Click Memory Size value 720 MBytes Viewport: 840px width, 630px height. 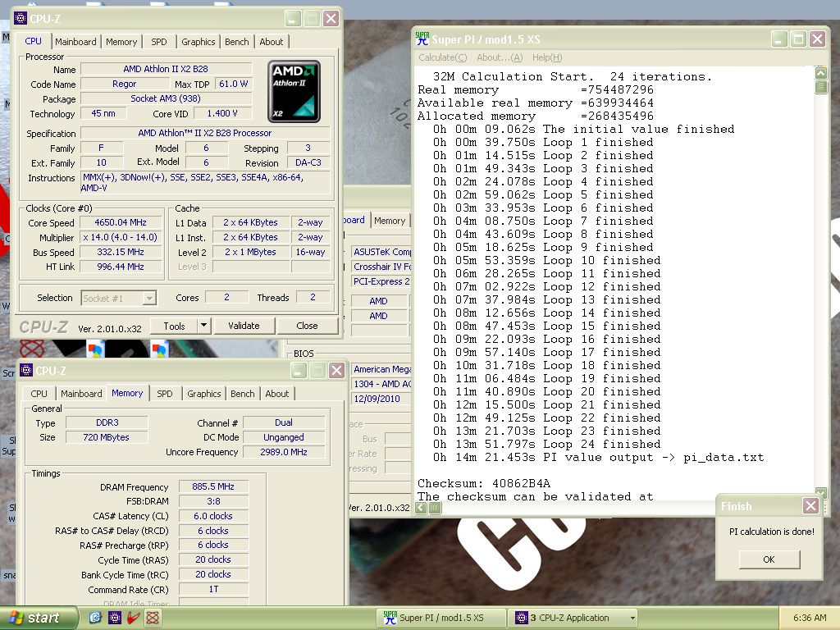106,437
